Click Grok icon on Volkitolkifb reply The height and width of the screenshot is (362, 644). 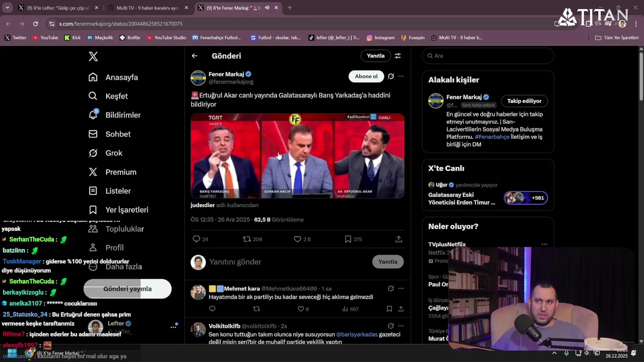[390, 326]
